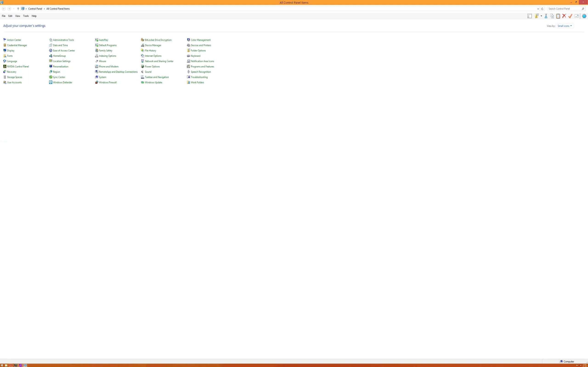588x367 pixels.
Task: Expand the recent locations arrow beside Forward
Action: pos(14,9)
